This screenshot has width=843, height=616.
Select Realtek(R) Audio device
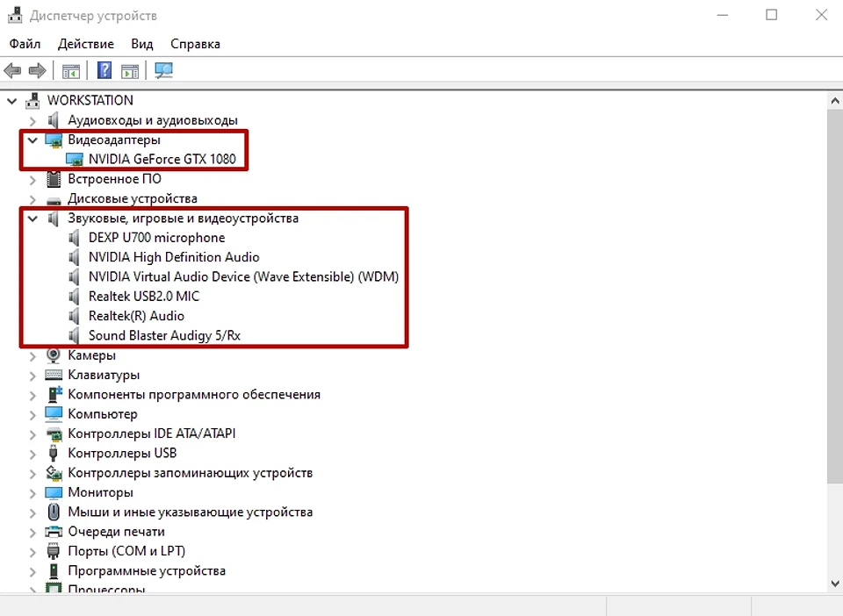point(136,316)
